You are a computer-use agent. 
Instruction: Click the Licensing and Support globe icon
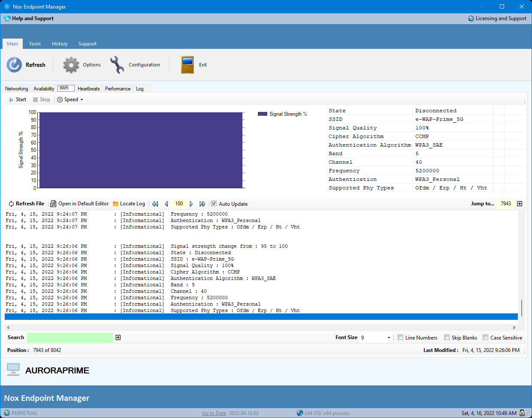point(471,18)
